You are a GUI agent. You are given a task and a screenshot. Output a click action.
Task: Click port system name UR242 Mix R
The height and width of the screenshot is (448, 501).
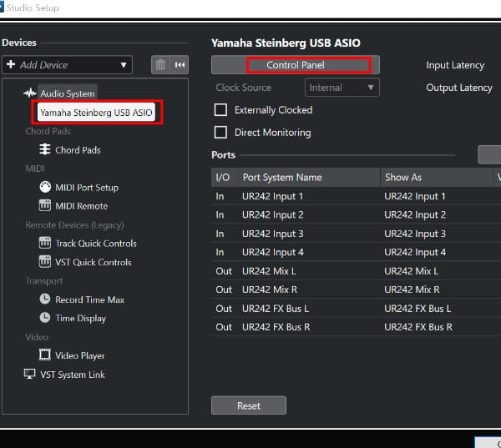[x=270, y=289]
